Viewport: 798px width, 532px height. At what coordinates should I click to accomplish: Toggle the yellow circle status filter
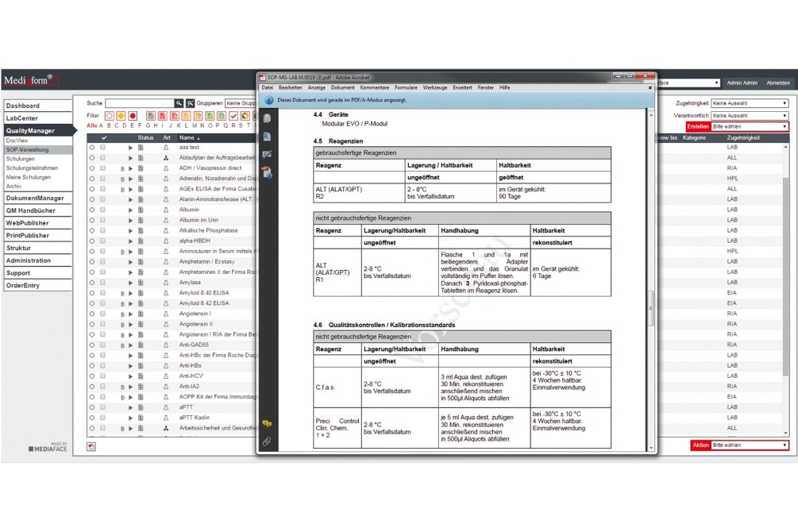pos(121,116)
